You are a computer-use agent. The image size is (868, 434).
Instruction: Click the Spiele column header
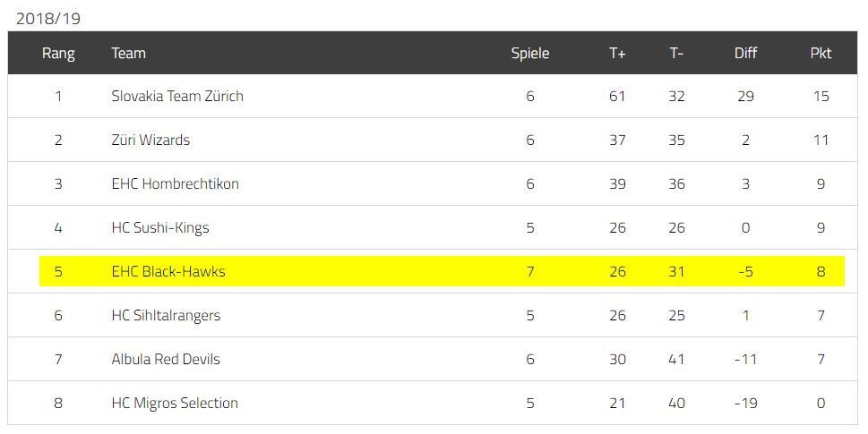[x=529, y=53]
